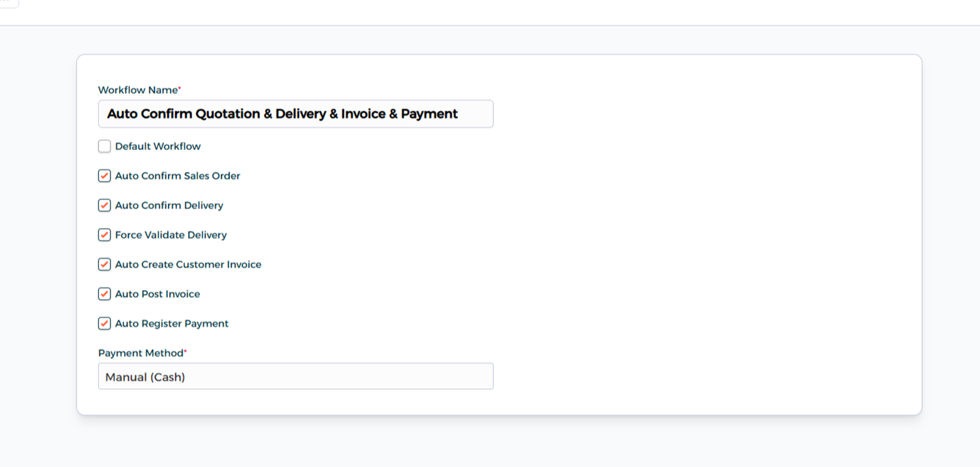Turn off Auto Create Customer Invoice checkbox
This screenshot has height=467, width=980.
(x=105, y=265)
